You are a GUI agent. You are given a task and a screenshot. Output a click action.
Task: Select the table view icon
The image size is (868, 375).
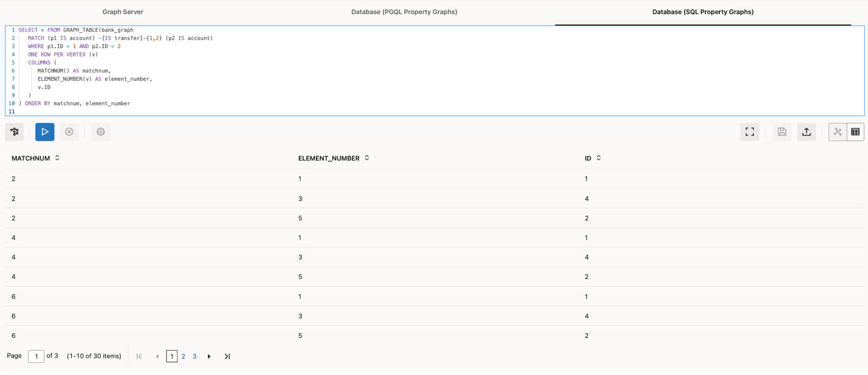pyautogui.click(x=855, y=132)
